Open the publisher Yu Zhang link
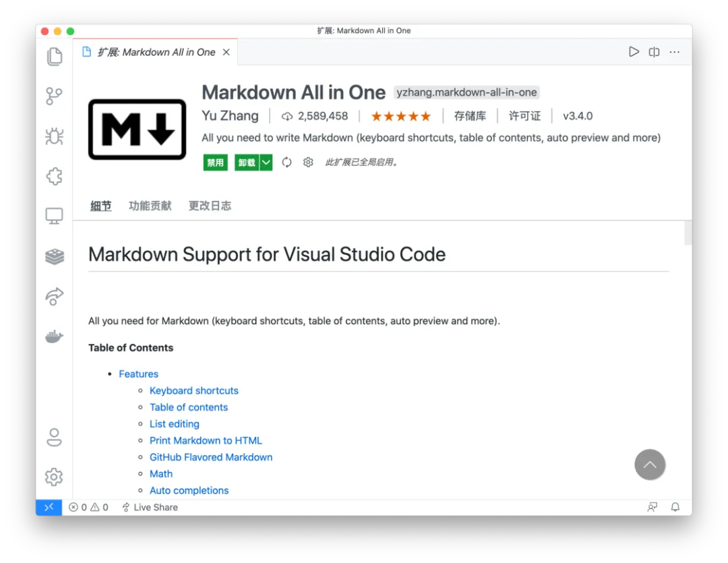Image resolution: width=728 pixels, height=563 pixels. 230,116
